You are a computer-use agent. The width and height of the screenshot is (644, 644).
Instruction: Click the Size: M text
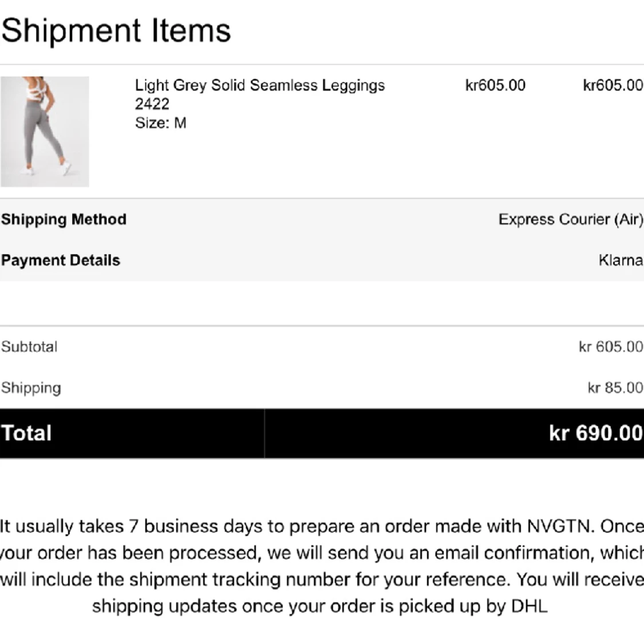161,123
